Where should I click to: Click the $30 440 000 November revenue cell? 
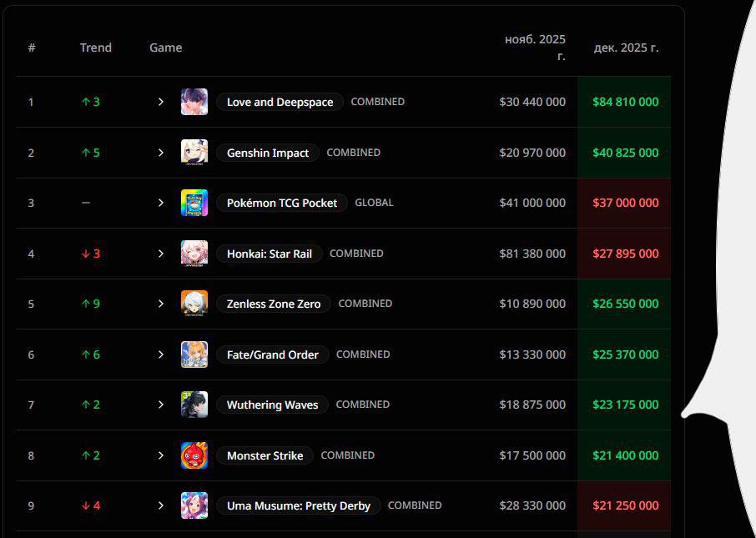click(x=532, y=102)
